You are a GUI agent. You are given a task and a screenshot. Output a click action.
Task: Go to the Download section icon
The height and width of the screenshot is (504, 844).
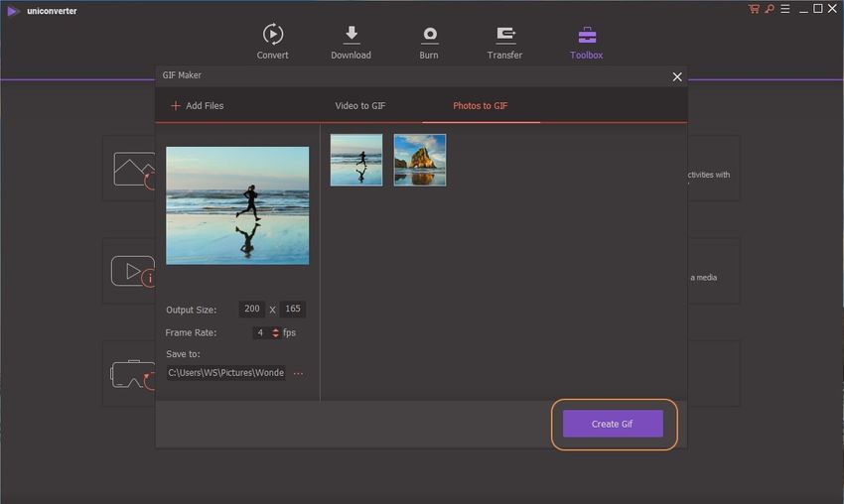pyautogui.click(x=351, y=35)
